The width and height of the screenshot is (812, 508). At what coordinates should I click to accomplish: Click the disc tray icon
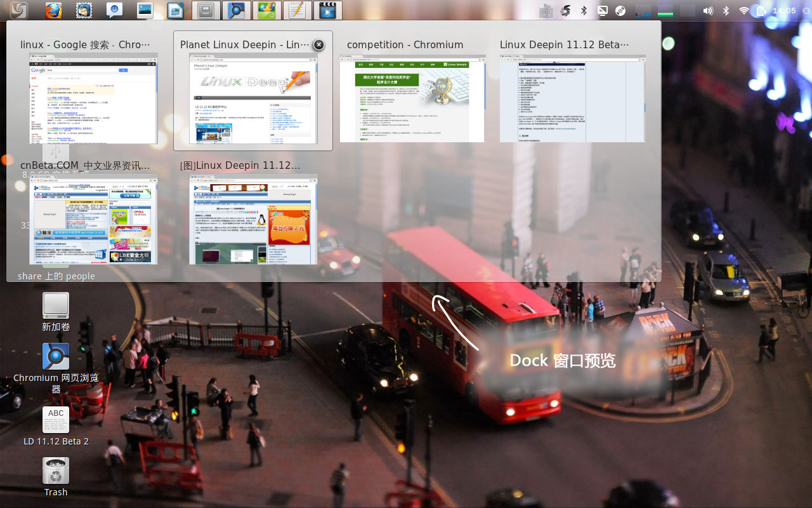click(620, 11)
